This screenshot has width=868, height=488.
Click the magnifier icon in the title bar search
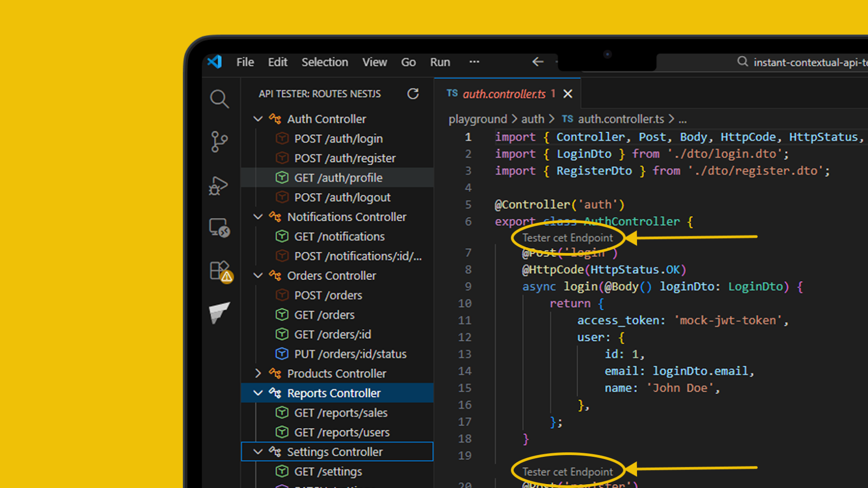(x=742, y=61)
